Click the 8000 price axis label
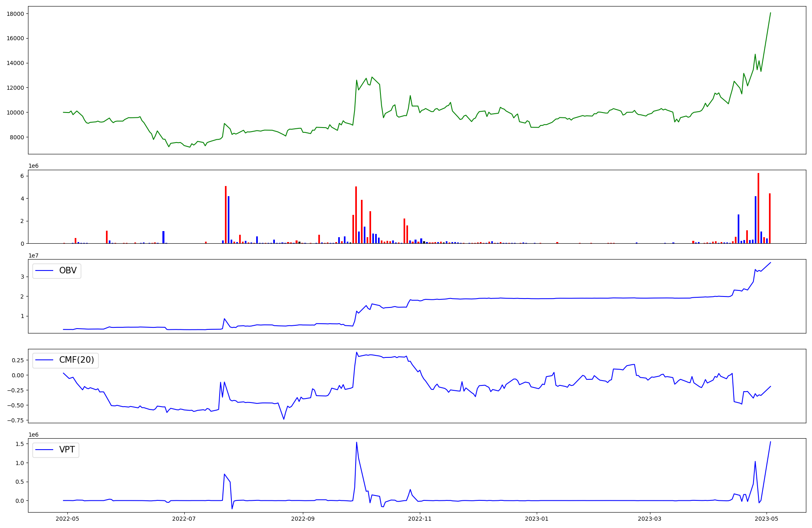 point(17,137)
